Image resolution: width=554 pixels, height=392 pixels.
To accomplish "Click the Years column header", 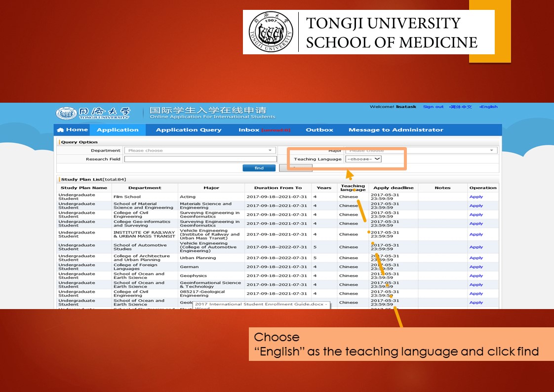I will pos(324,188).
